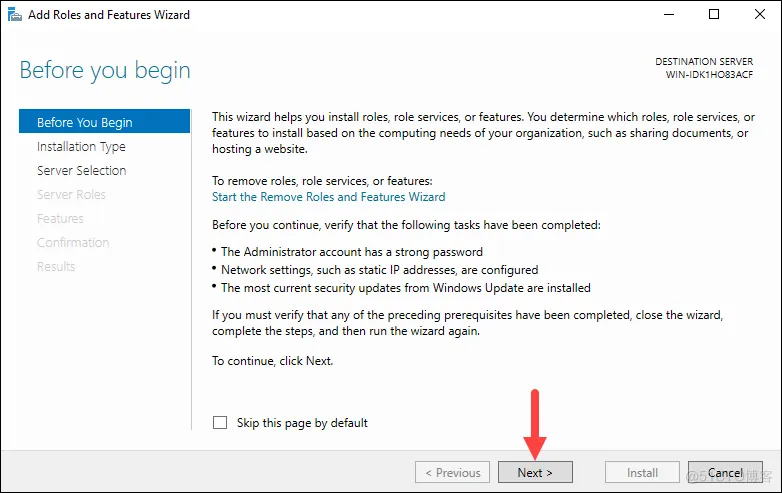
Task: Click the Skip this page by default label
Action: [302, 423]
